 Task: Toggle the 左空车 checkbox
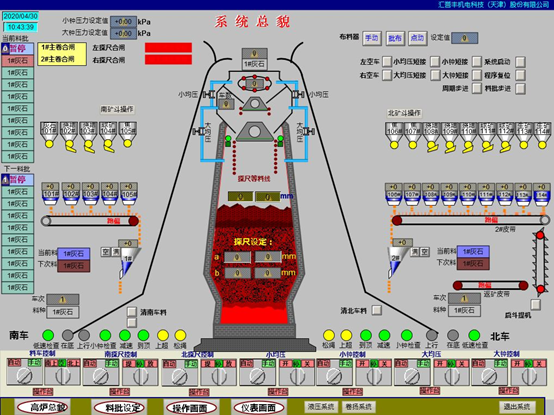tap(387, 61)
